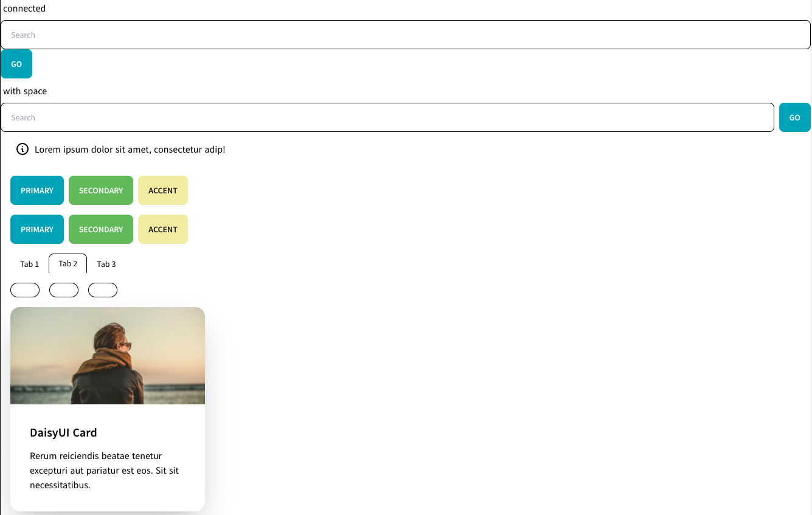Image resolution: width=812 pixels, height=515 pixels.
Task: Switch to Tab 3
Action: (106, 264)
